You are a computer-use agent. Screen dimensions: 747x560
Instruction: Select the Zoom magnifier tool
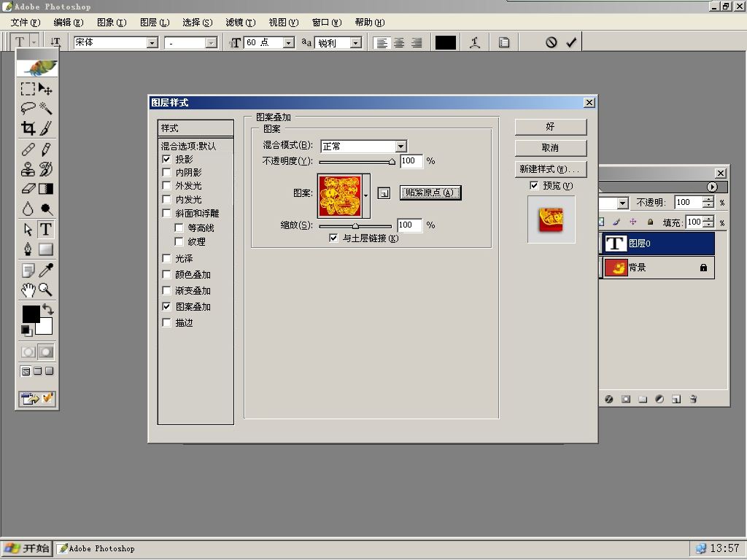pyautogui.click(x=46, y=289)
